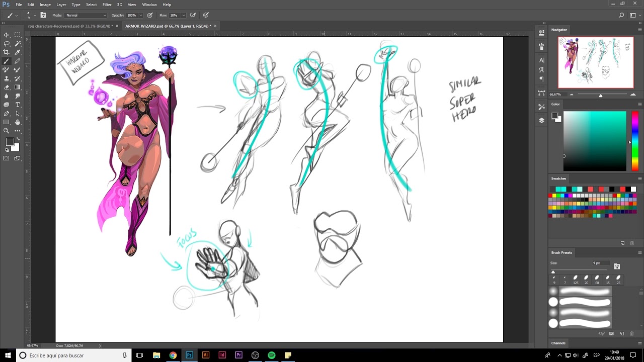Select the Hand tool
644x362 pixels.
click(x=18, y=122)
